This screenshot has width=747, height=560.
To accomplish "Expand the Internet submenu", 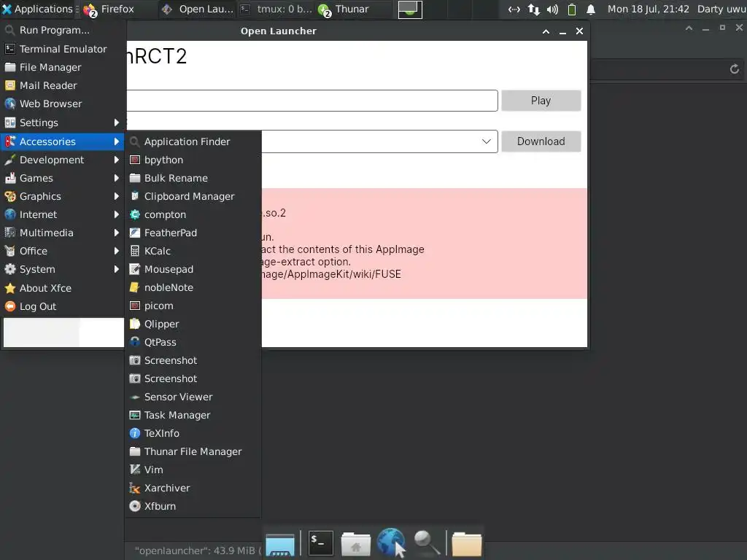I will coord(63,214).
